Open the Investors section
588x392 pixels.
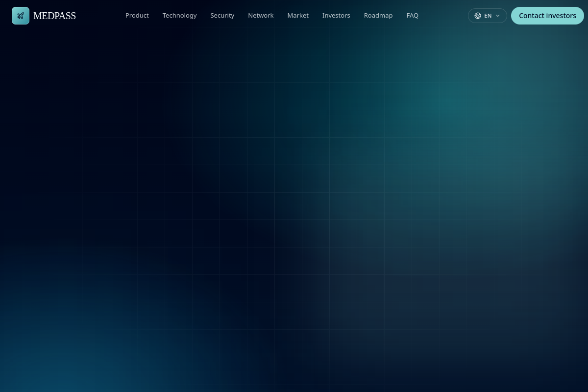336,16
